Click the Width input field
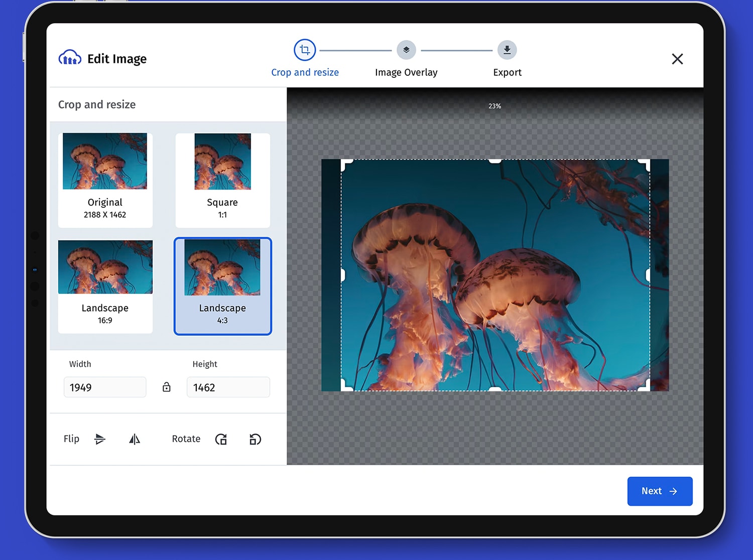753x560 pixels. (105, 387)
